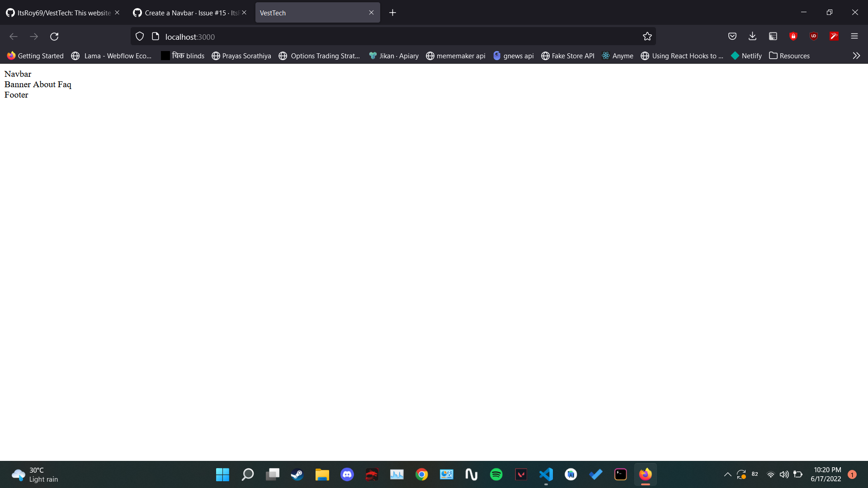Bookmark this page with the star
Image resolution: width=868 pixels, height=488 pixels.
tap(647, 36)
